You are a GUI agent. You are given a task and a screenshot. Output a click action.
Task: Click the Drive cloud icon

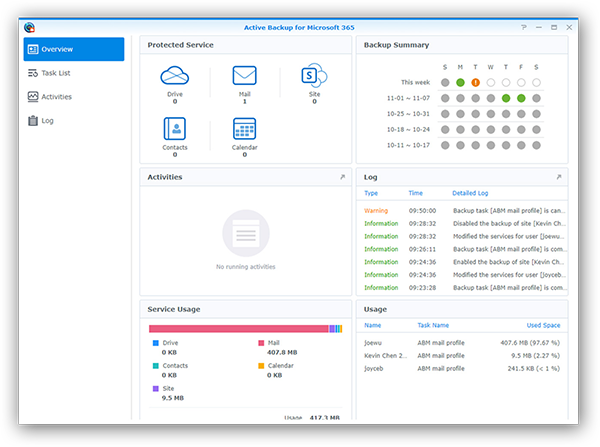pos(175,76)
